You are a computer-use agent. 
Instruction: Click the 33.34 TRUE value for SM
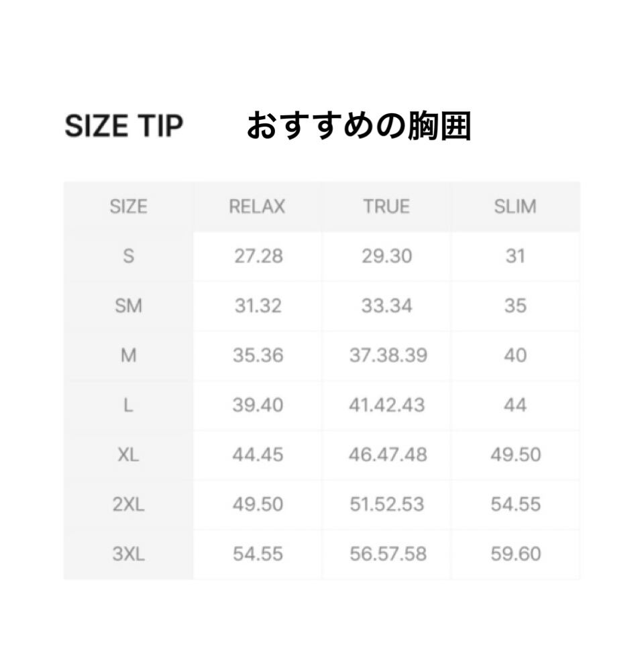coord(387,306)
